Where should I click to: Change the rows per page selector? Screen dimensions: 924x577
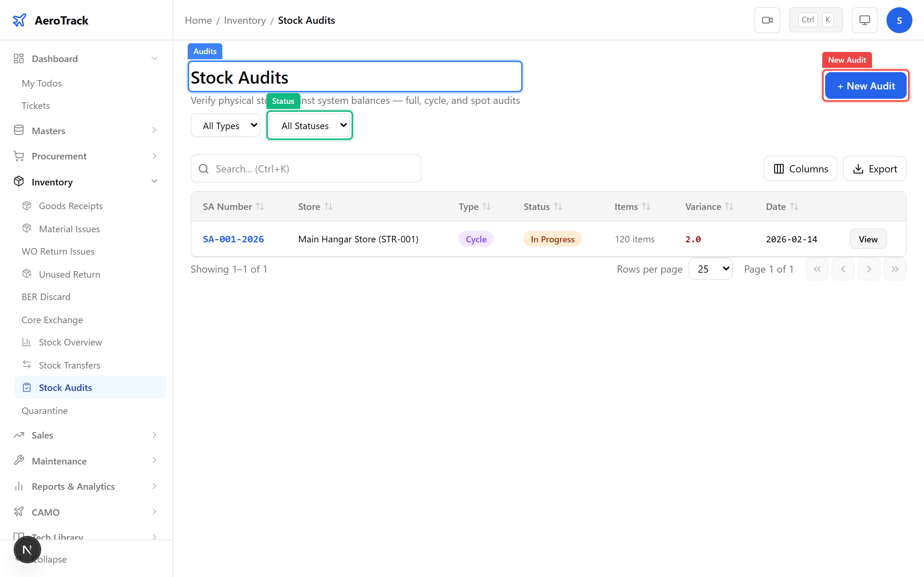(x=710, y=269)
